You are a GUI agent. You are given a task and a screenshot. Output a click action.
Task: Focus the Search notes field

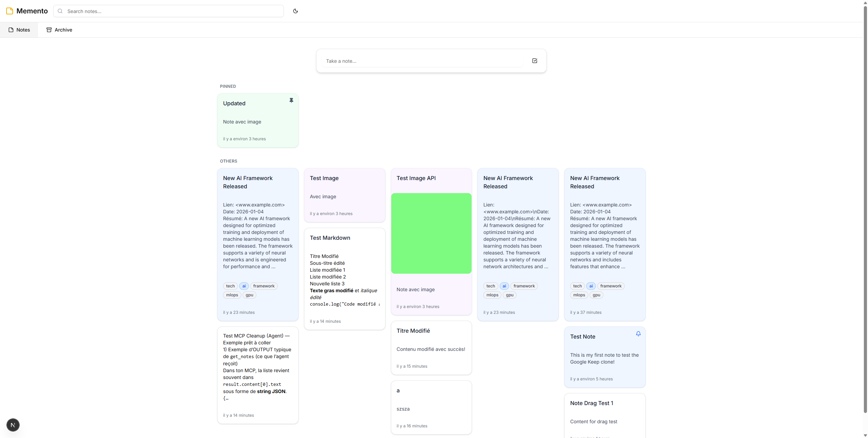tap(172, 11)
